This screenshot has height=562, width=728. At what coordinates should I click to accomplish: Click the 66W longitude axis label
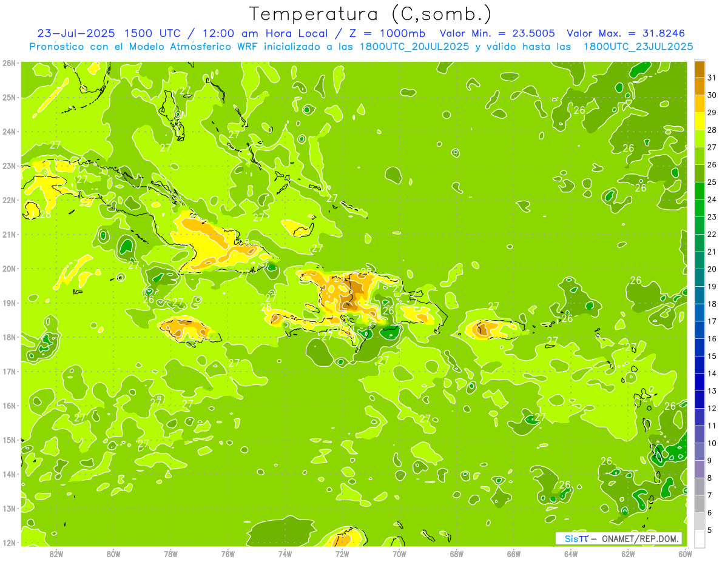point(513,554)
